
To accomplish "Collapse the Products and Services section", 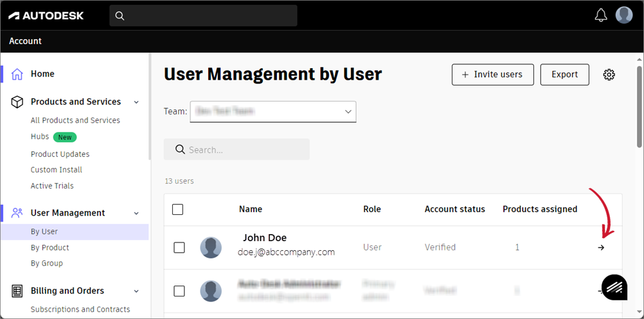I will click(x=136, y=102).
